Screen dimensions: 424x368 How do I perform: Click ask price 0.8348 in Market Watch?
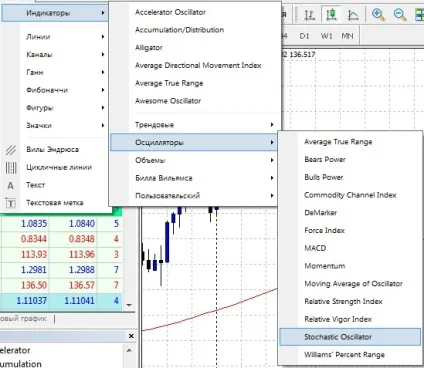tap(82, 239)
